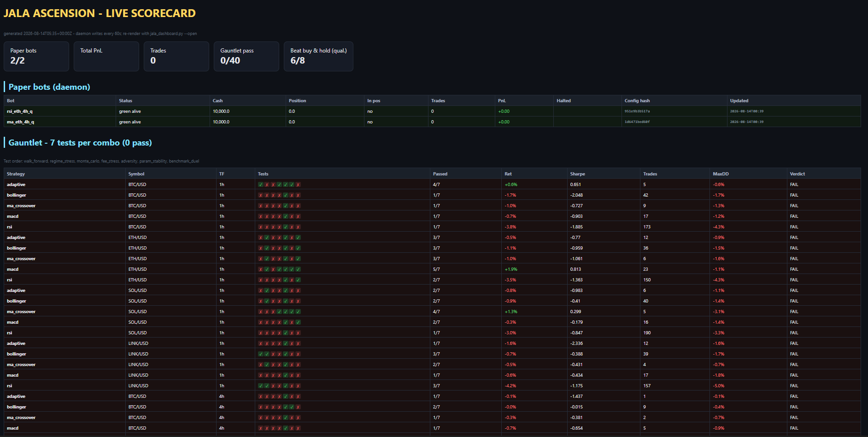Click the last test badge in macd ETH/USD row

click(298, 269)
